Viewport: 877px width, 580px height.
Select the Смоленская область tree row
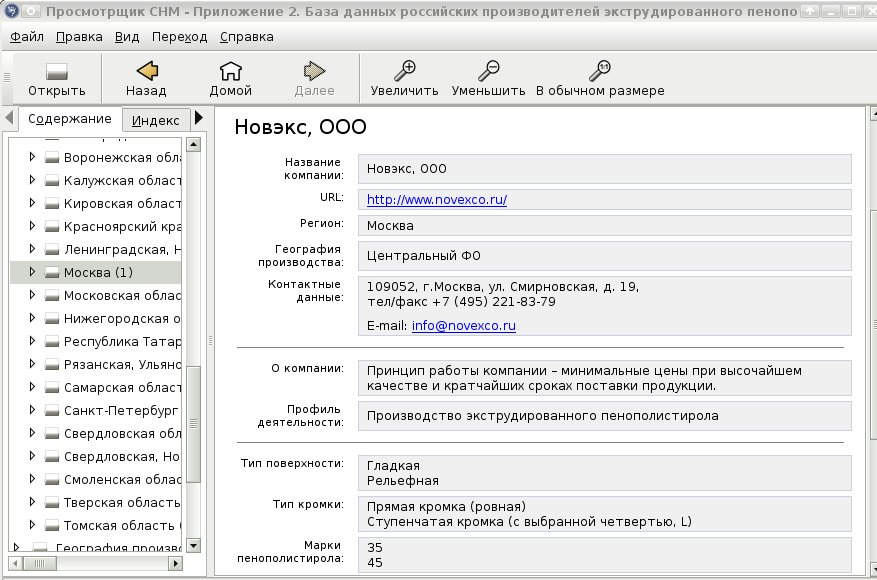(96, 480)
